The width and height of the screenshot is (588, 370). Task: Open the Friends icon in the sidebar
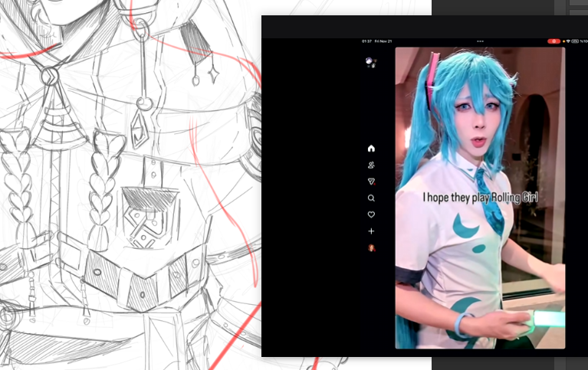point(371,165)
